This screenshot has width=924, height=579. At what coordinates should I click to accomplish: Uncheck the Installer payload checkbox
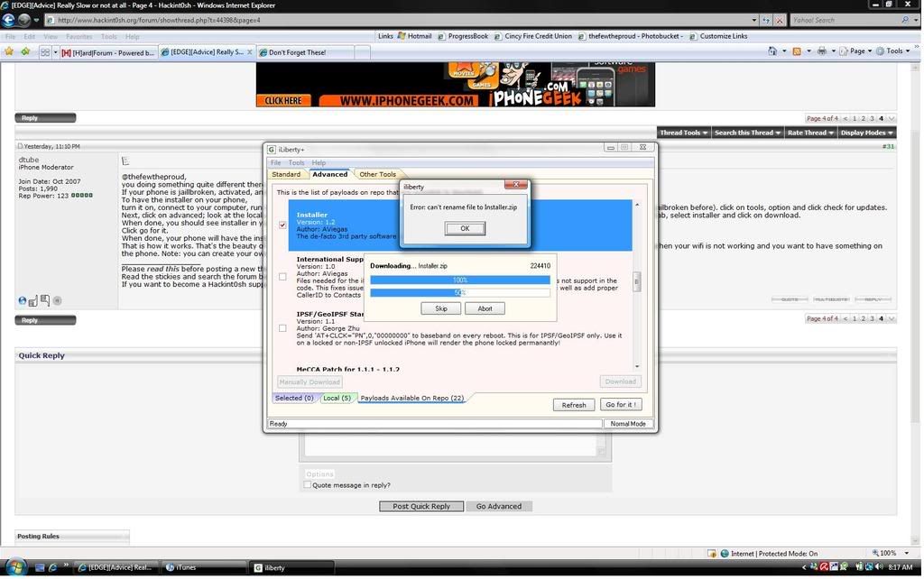pos(282,225)
